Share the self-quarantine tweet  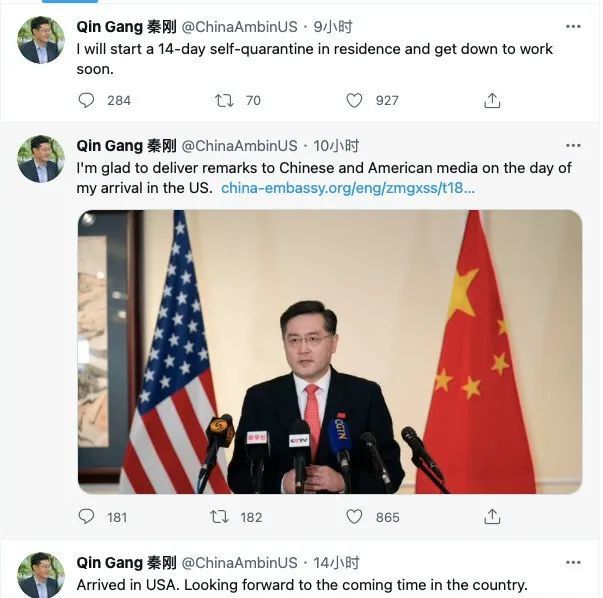point(492,101)
